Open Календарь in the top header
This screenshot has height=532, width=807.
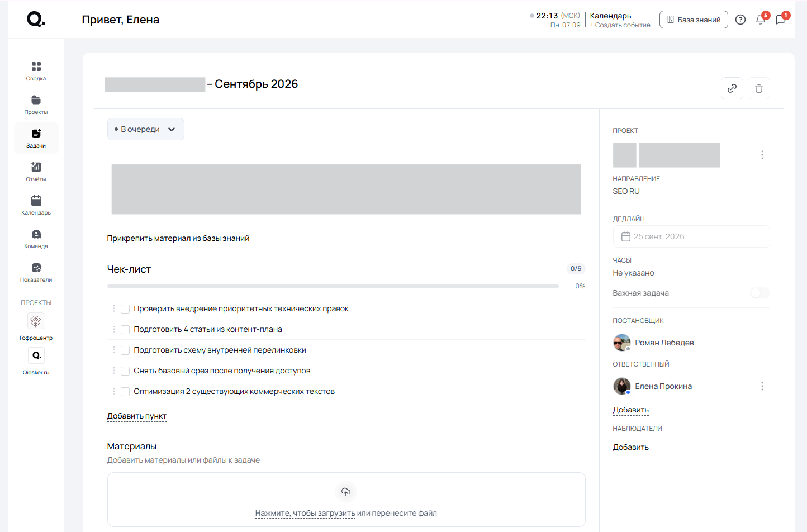[610, 16]
